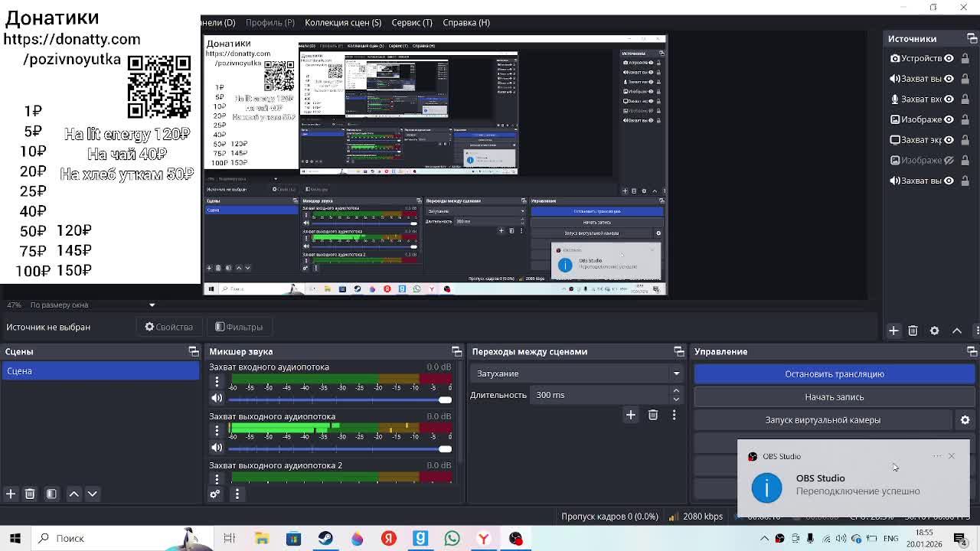Viewport: 980px width, 551px height.
Task: Click the OBS Studio taskbar icon
Action: [515, 538]
